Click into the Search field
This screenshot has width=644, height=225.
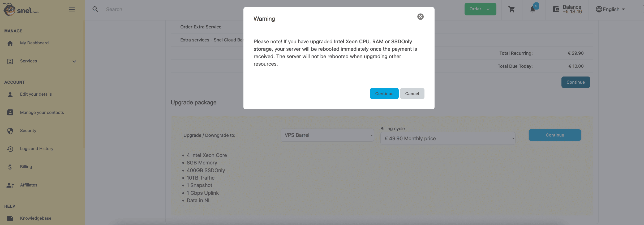[159, 10]
